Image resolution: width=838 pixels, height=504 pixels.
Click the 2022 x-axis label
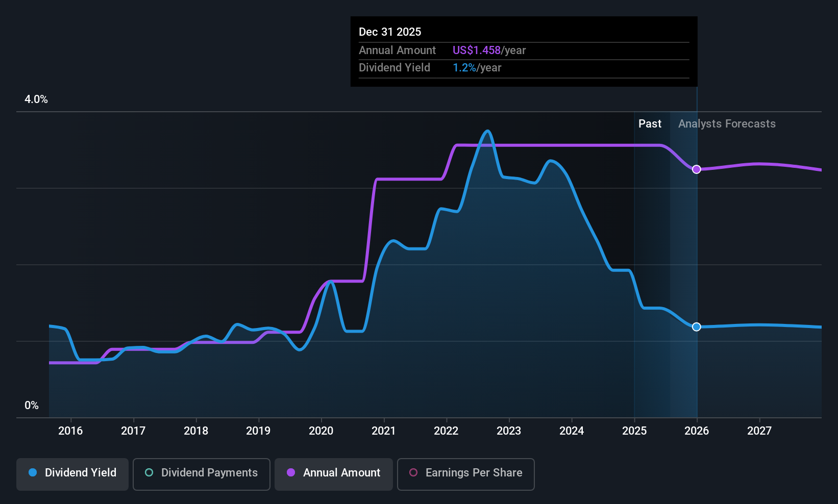click(x=446, y=431)
